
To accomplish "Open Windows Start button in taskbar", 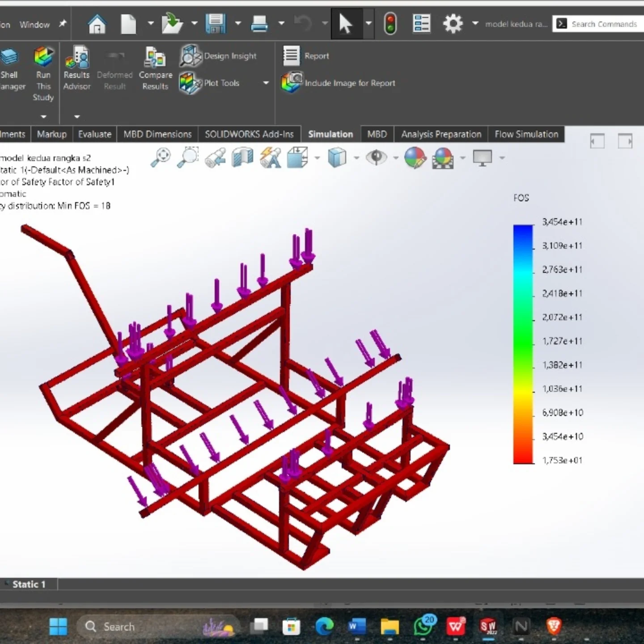I will (58, 627).
